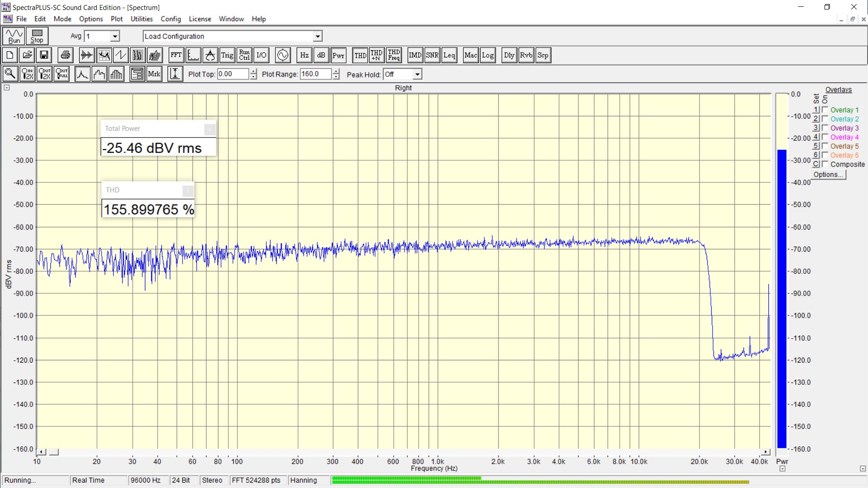The width and height of the screenshot is (868, 488).
Task: Enable the Overlay 4 checkbox
Action: tap(825, 137)
